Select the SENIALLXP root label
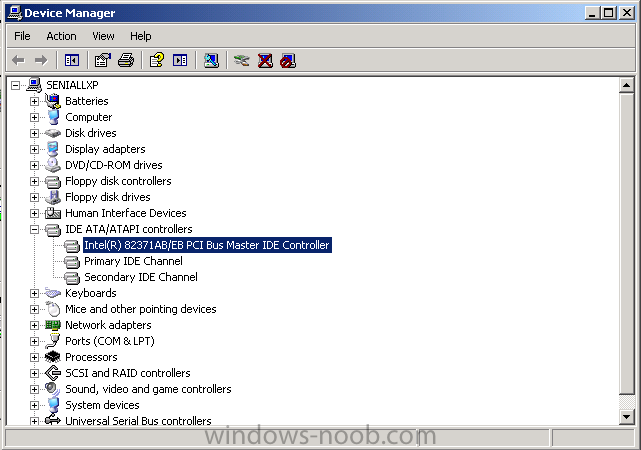This screenshot has width=641, height=450. (x=72, y=85)
